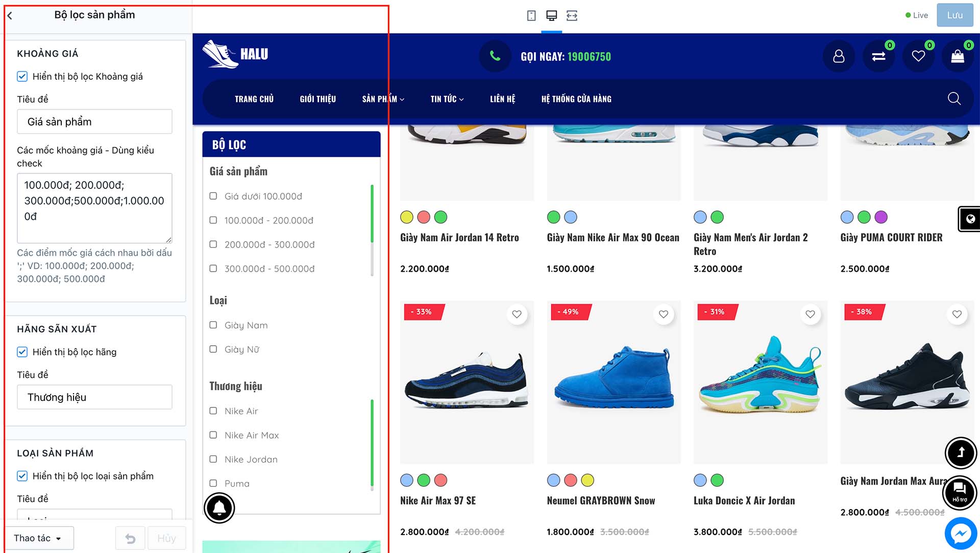The image size is (980, 553).
Task: Open Giày PUMA COURT RIDER product link
Action: (x=891, y=237)
